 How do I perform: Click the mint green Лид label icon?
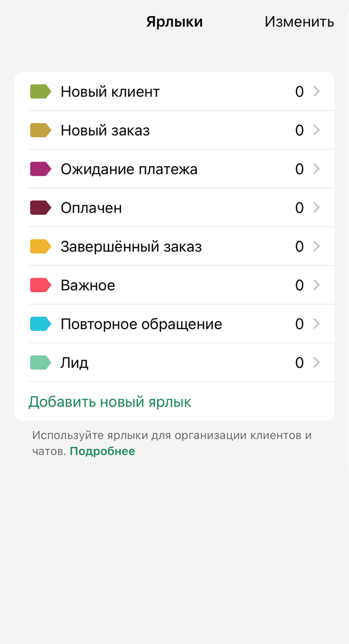tap(41, 363)
